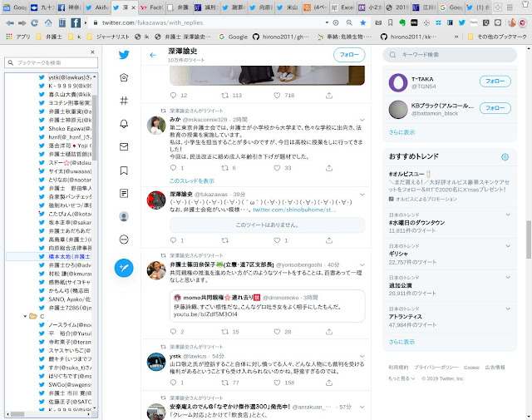
Task: Click the page vertical scrollbar thumb
Action: [529, 240]
